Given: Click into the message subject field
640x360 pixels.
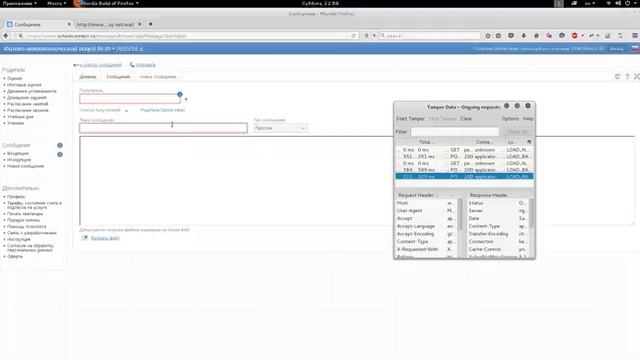Looking at the screenshot, I should pos(163,128).
